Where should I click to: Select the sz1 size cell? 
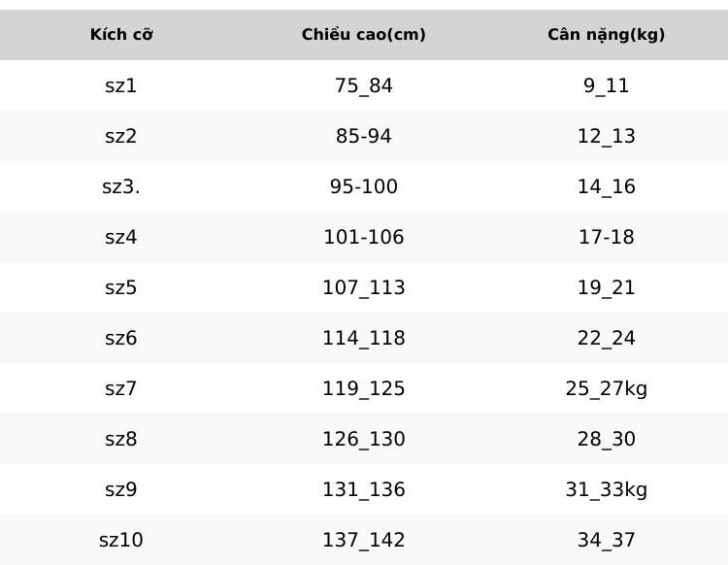(x=120, y=85)
